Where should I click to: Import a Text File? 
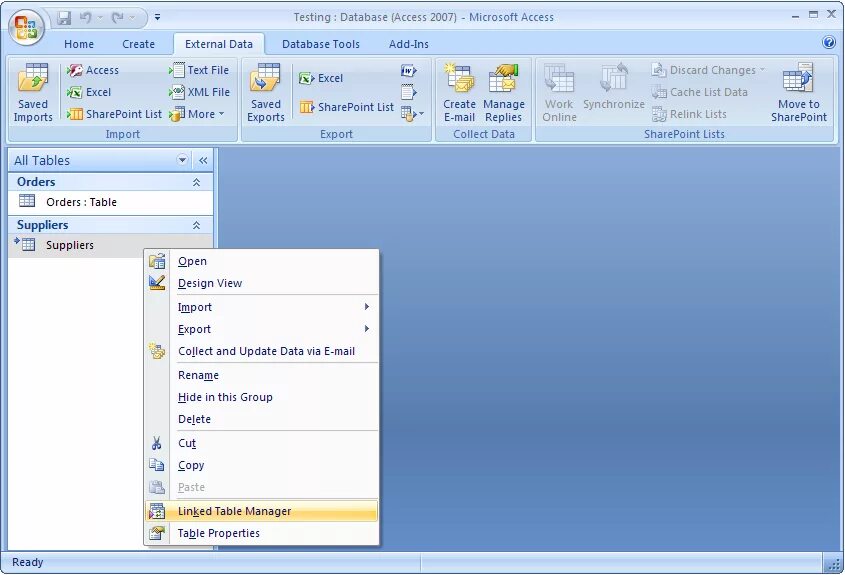pos(199,70)
